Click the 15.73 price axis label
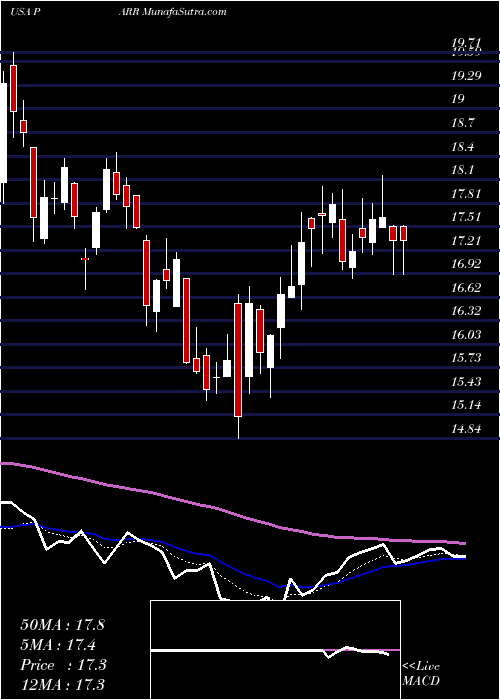Image resolution: width=500 pixels, height=700 pixels. point(467,358)
